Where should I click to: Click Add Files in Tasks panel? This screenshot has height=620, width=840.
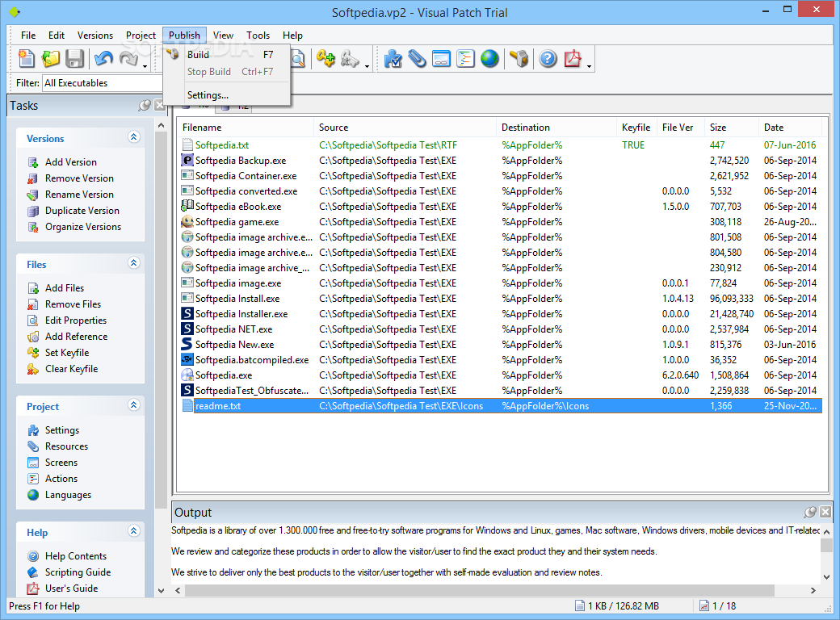(x=65, y=288)
